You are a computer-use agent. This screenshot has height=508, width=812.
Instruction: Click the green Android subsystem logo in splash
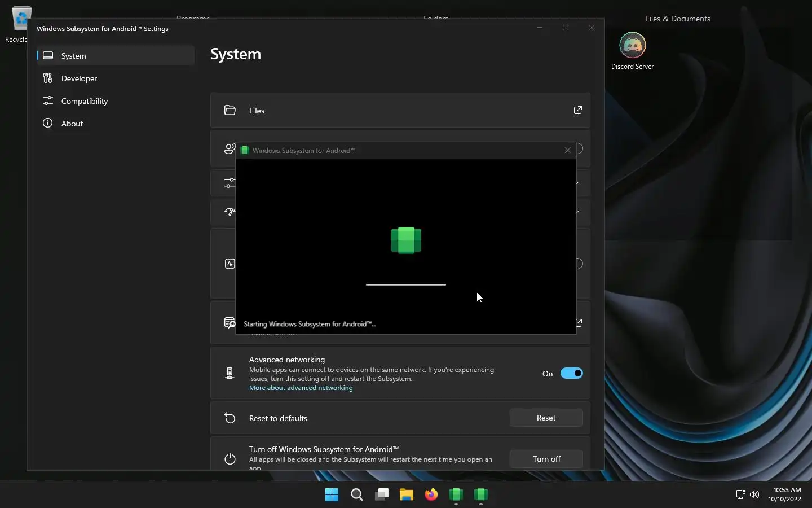pyautogui.click(x=406, y=240)
